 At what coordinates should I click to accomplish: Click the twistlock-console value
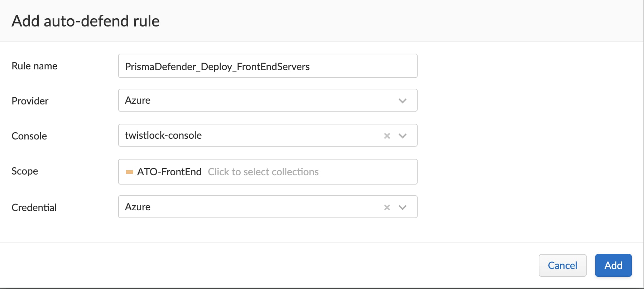tap(163, 135)
